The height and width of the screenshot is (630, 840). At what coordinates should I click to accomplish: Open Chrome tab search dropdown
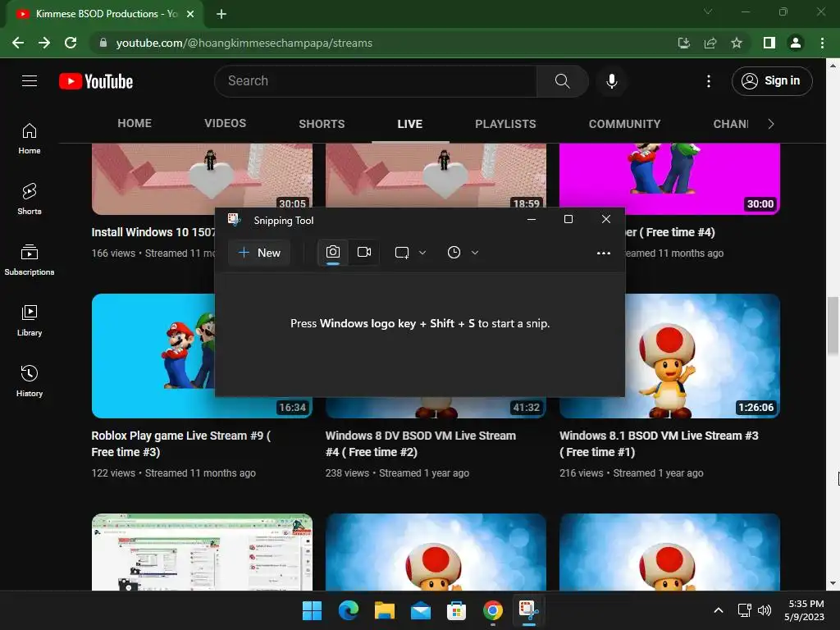(708, 11)
